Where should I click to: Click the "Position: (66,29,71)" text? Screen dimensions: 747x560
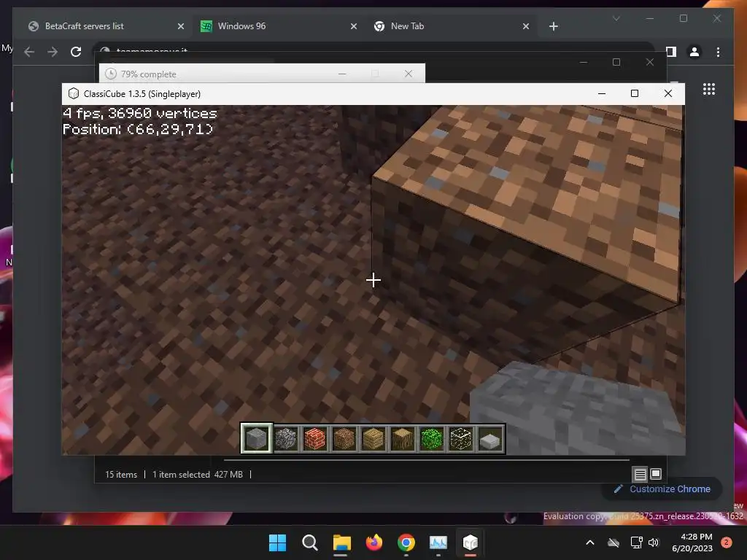point(138,129)
